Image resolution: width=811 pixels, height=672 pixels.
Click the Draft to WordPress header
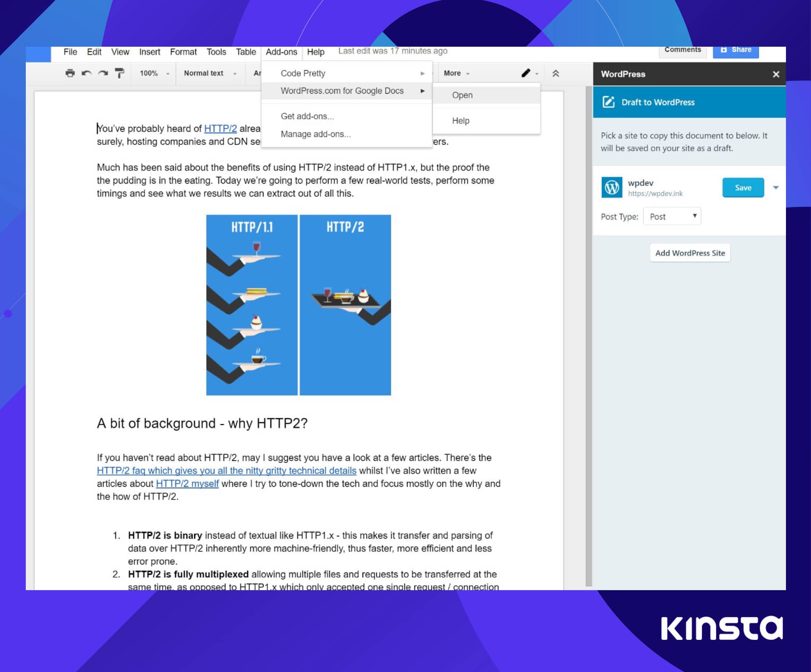(x=689, y=102)
